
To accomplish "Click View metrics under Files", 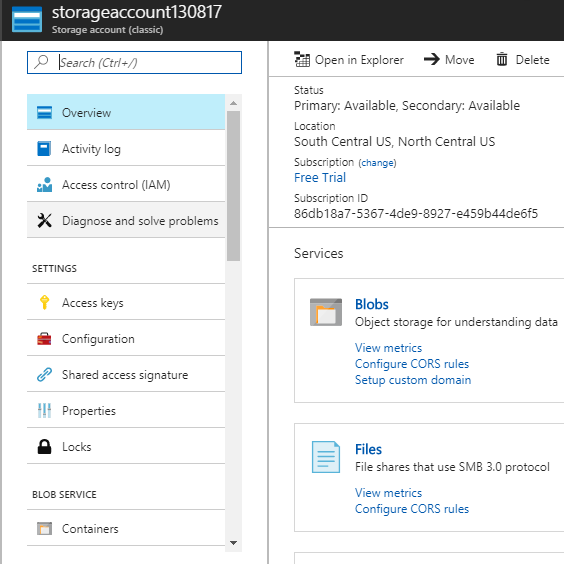I will click(x=388, y=493).
